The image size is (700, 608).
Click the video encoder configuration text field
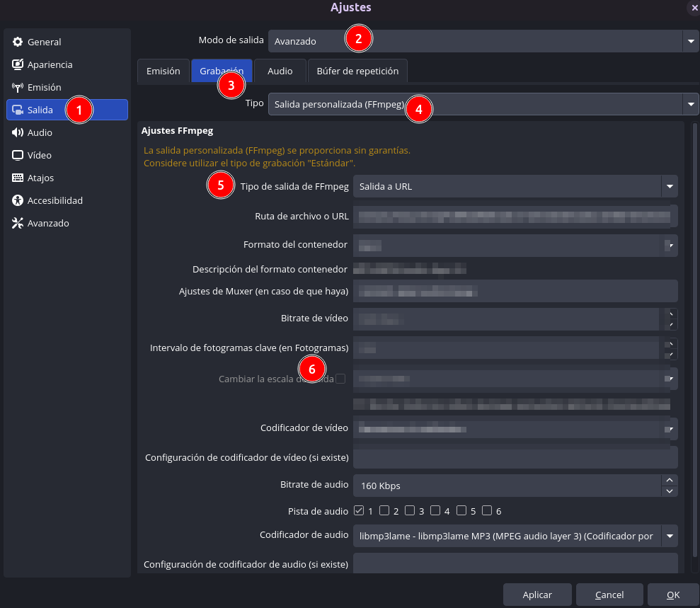tap(515, 457)
